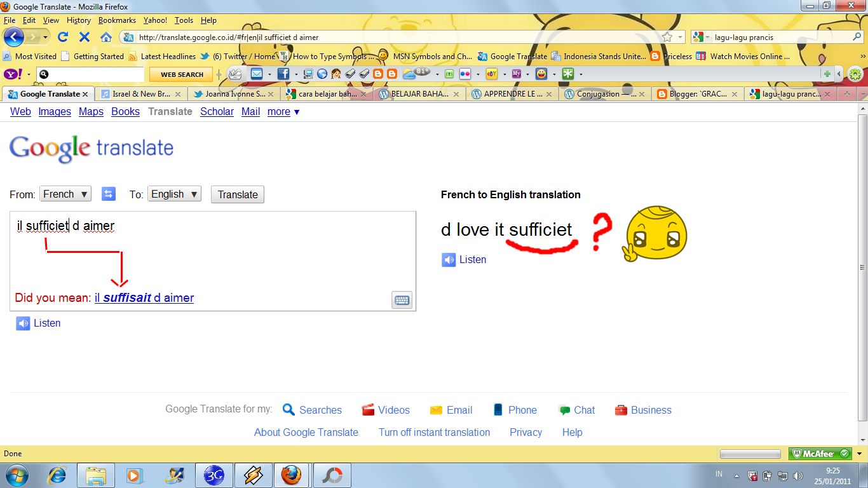This screenshot has height=488, width=868.
Task: Click suggestion 'il suffisait d aimer'
Action: point(144,298)
